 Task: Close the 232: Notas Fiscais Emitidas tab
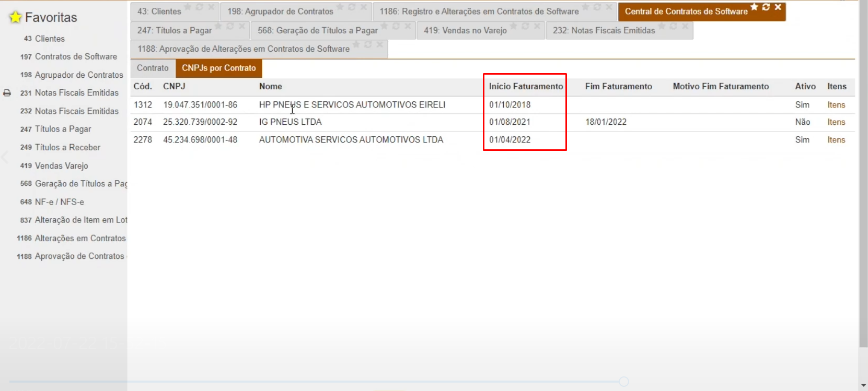coord(686,26)
